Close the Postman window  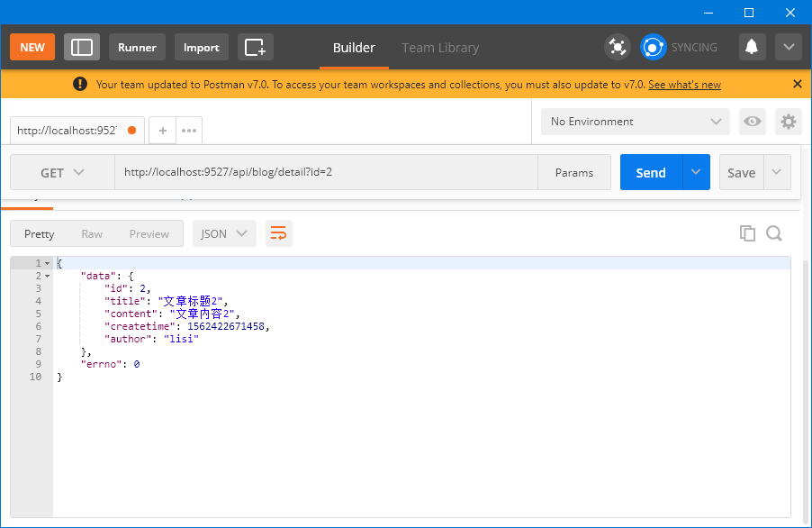coord(790,13)
